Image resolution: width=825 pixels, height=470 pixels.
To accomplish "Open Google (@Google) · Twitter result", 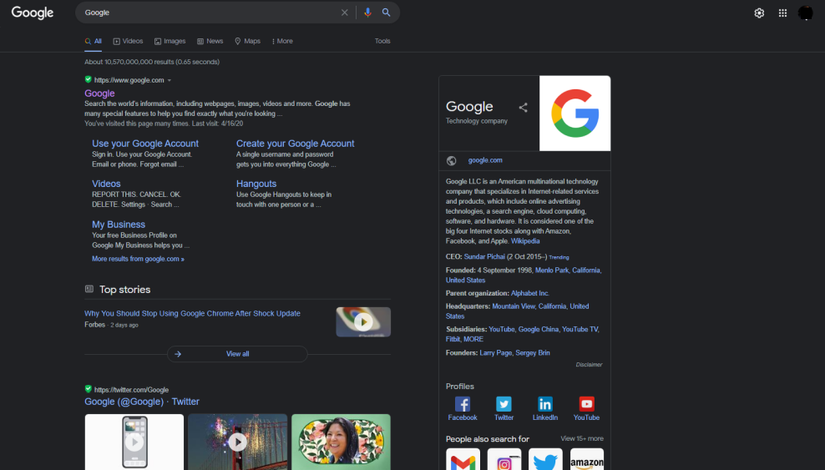I will [x=142, y=402].
